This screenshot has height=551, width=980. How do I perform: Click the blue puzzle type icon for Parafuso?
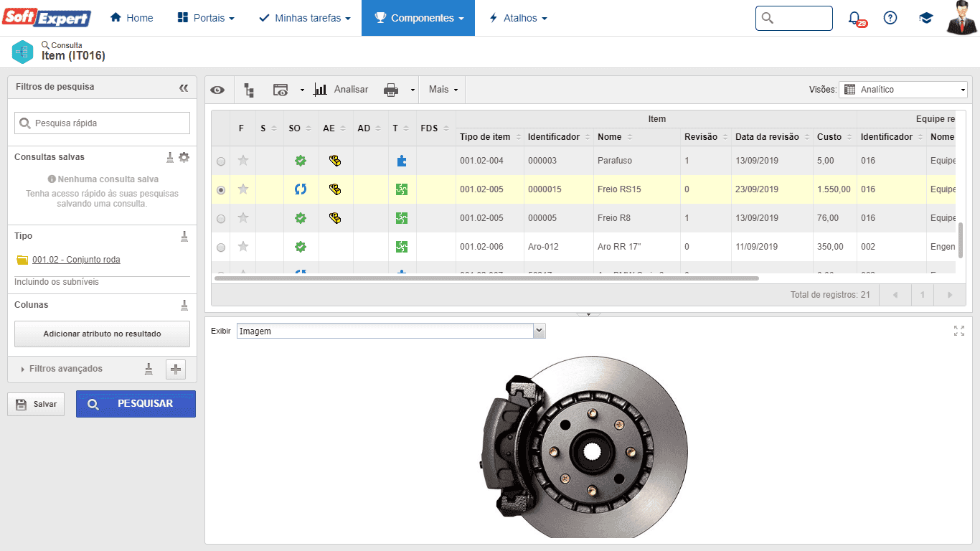tap(402, 161)
